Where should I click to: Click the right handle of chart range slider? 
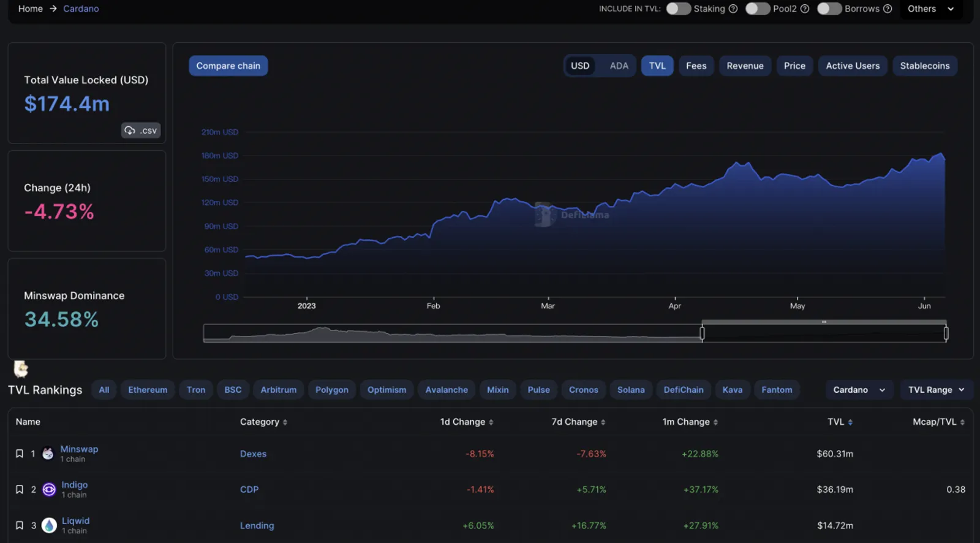point(946,333)
